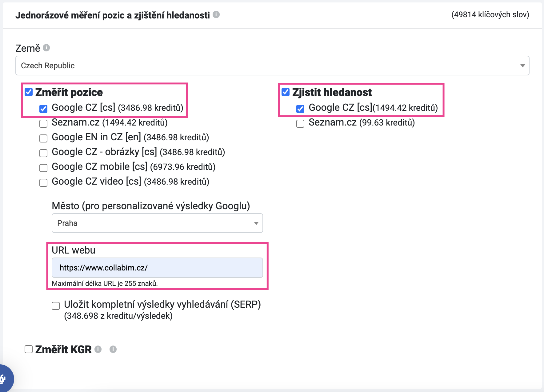Click info icon next to the page title

click(216, 14)
